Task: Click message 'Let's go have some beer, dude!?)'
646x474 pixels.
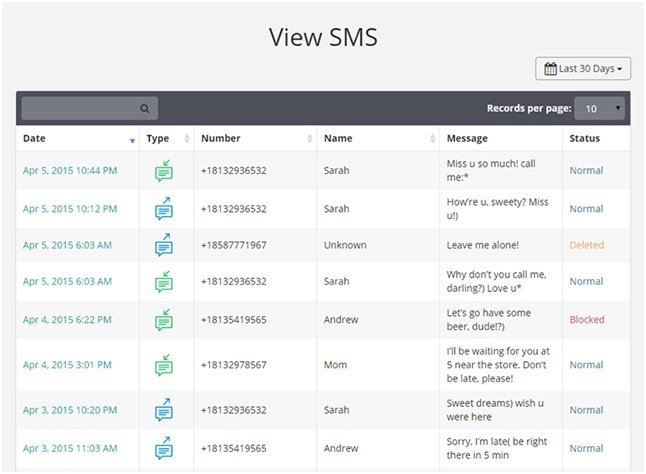Action: (489, 320)
